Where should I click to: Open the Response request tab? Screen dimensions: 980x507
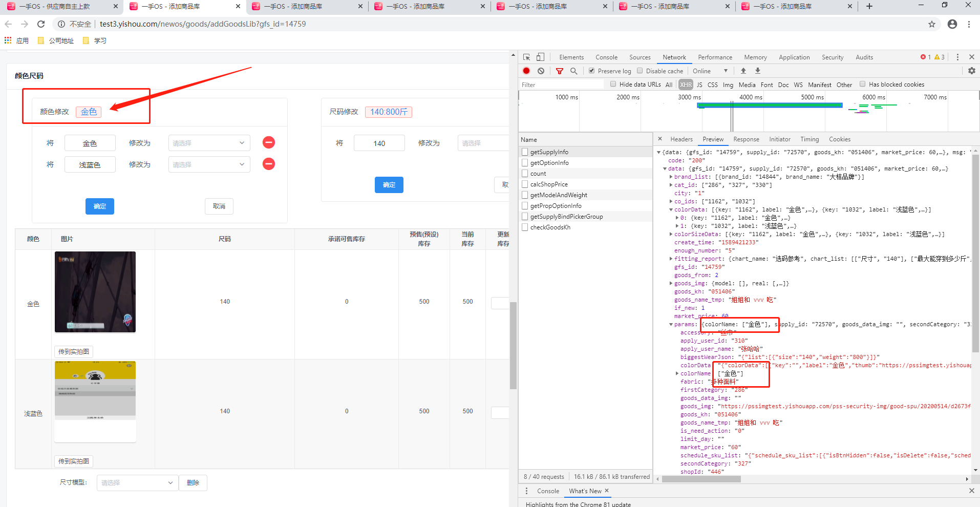746,139
